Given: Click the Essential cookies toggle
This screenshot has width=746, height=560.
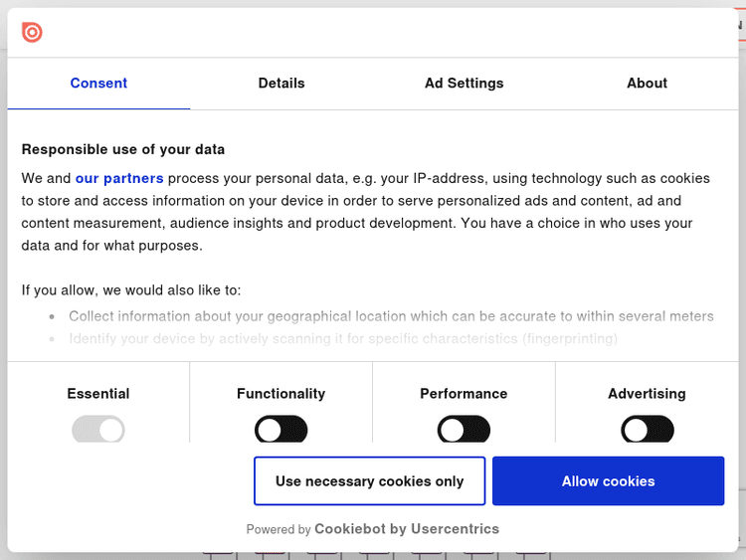Looking at the screenshot, I should (x=98, y=430).
